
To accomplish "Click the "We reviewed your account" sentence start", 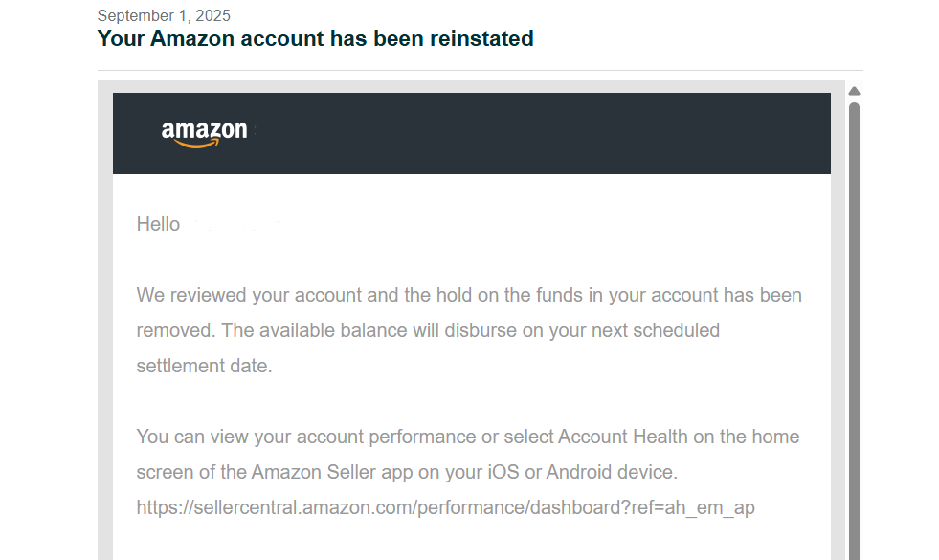I will coord(239,295).
